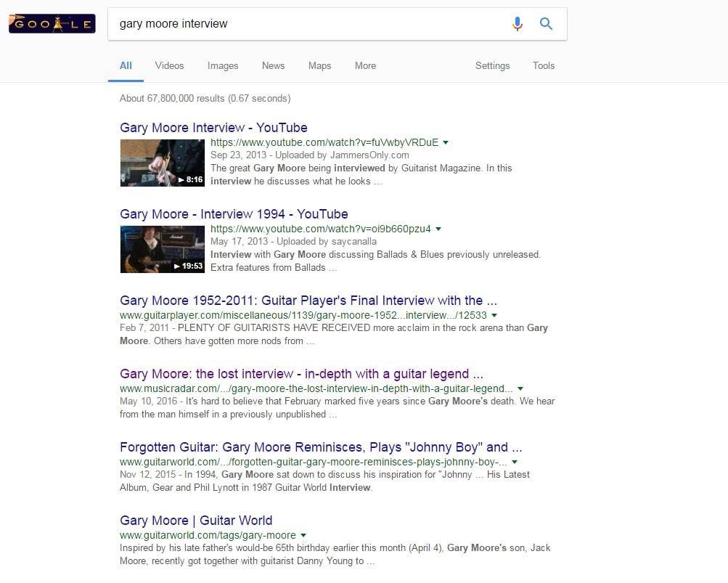
Task: Click the www.guitarworld.com/tags/gary-moore URL text
Action: click(x=208, y=536)
